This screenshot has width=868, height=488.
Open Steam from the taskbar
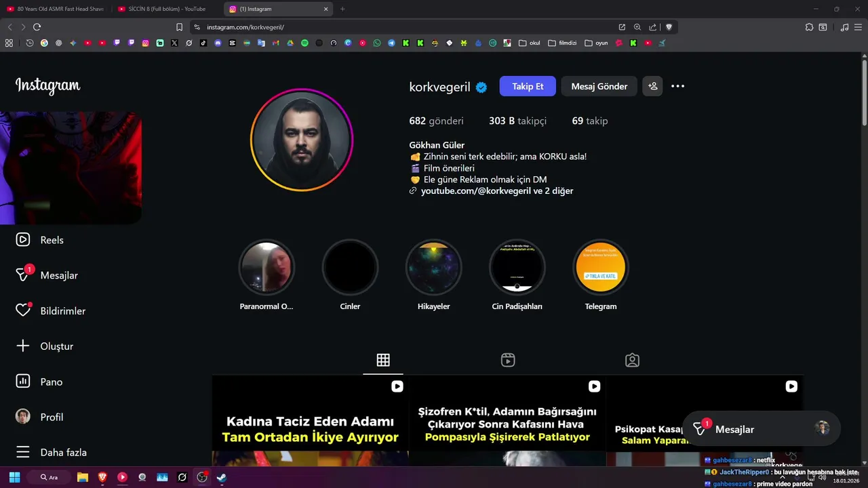tap(221, 477)
